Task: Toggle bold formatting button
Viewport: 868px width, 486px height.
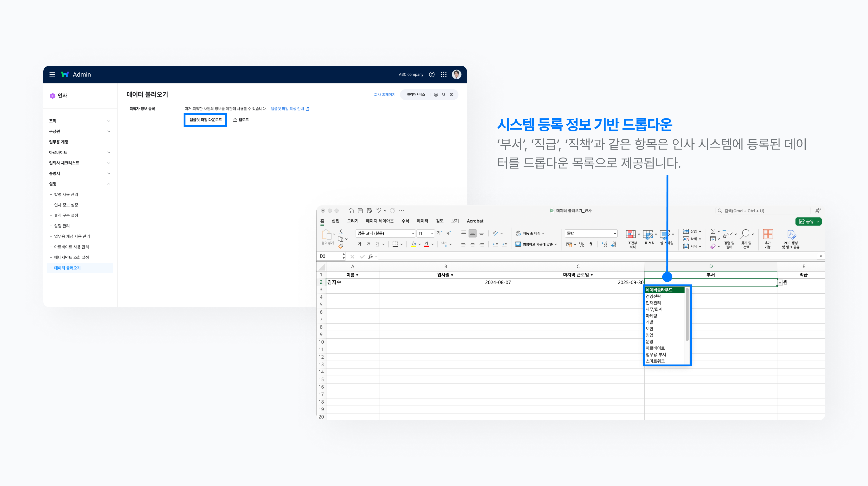Action: pos(360,244)
